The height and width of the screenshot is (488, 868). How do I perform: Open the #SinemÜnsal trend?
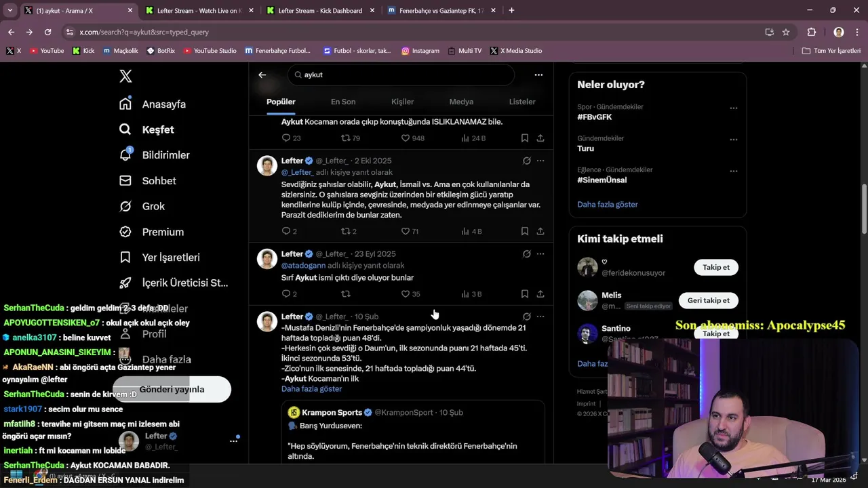(602, 180)
